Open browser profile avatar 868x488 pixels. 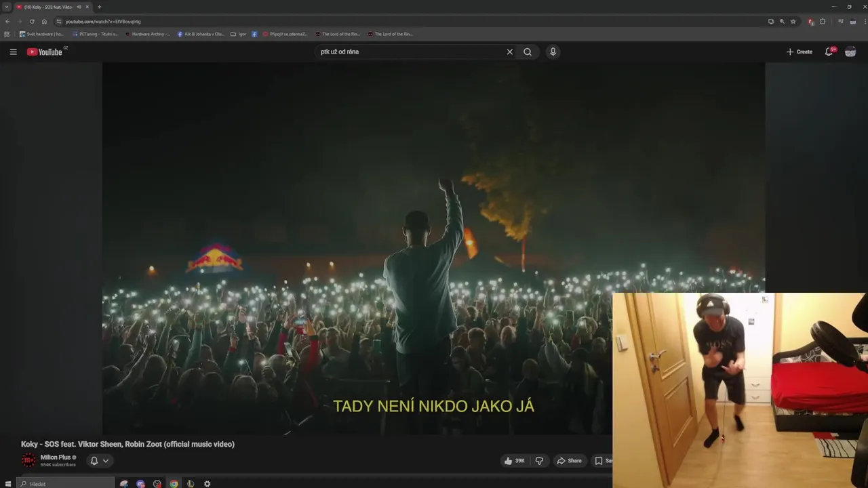coord(852,22)
